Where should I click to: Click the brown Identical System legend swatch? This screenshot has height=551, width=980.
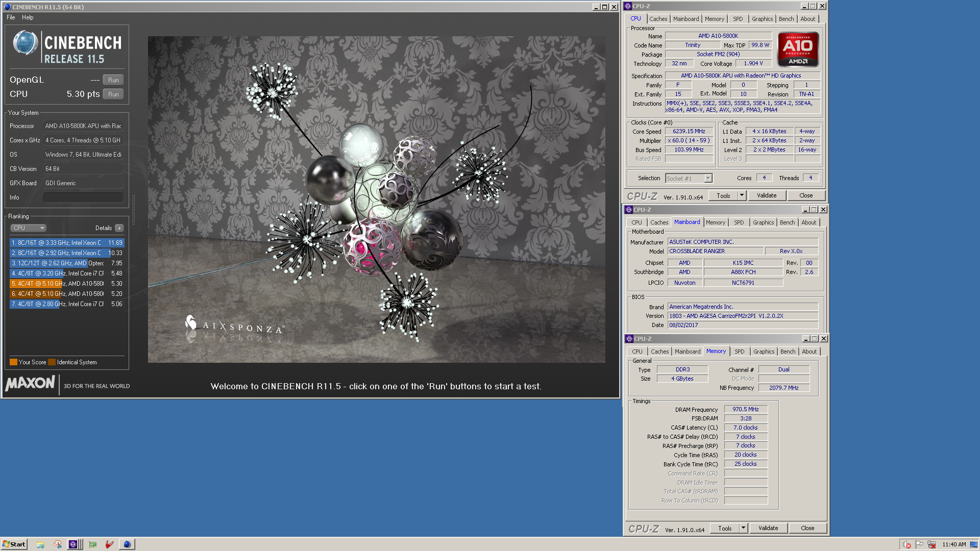(x=52, y=362)
